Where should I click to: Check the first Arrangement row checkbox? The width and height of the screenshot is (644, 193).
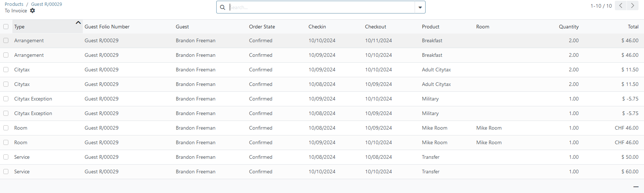[x=6, y=40]
